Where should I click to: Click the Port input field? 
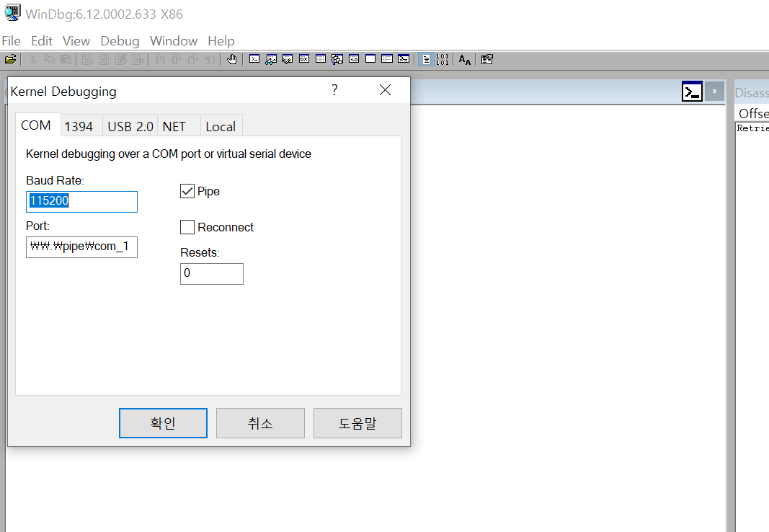81,247
